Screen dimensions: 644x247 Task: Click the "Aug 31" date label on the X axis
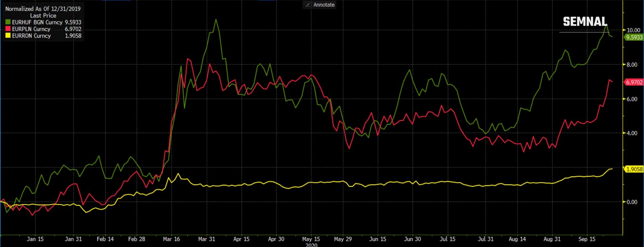tap(552, 239)
